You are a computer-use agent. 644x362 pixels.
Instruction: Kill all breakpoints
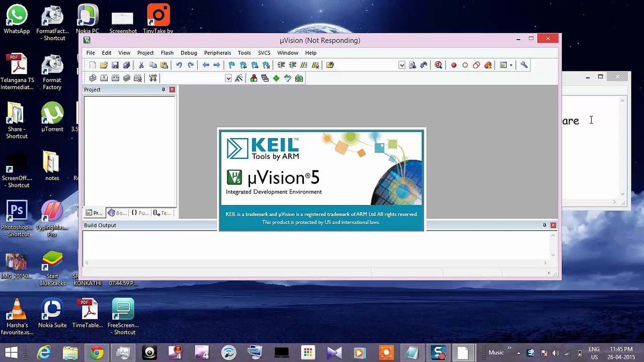click(488, 65)
